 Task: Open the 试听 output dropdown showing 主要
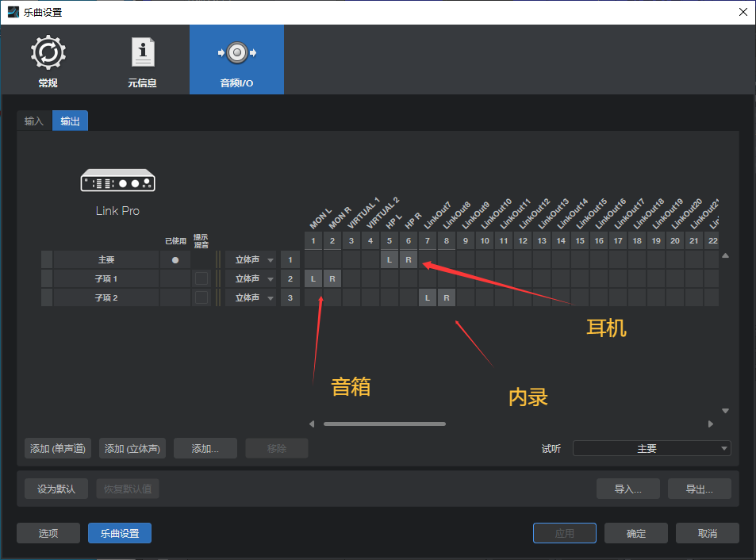click(x=650, y=448)
